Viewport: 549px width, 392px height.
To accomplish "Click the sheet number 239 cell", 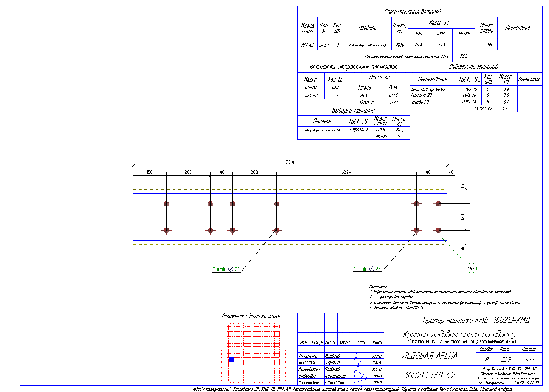I will pyautogui.click(x=504, y=359).
